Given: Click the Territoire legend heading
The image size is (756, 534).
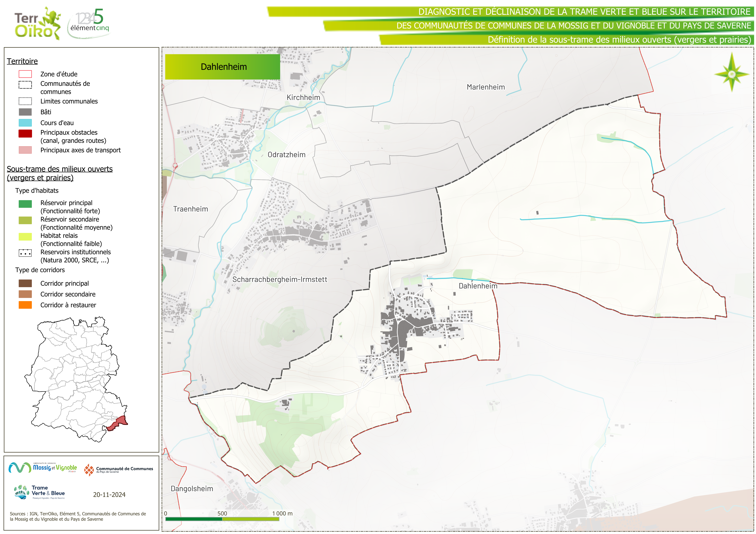Looking at the screenshot, I should coord(22,61).
